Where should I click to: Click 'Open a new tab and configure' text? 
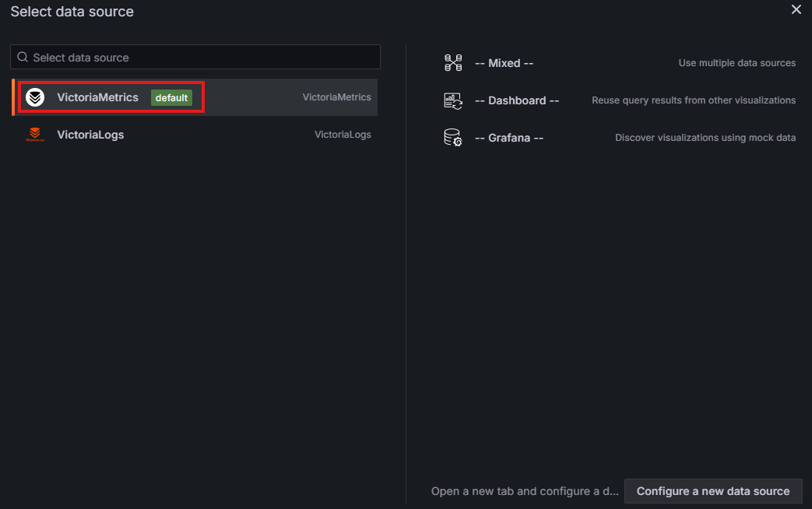click(525, 491)
